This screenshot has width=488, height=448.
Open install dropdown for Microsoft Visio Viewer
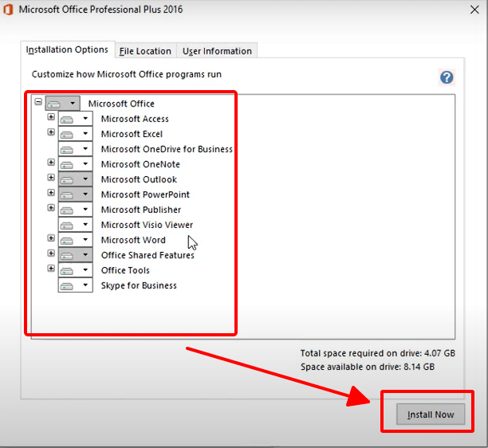tap(75, 225)
